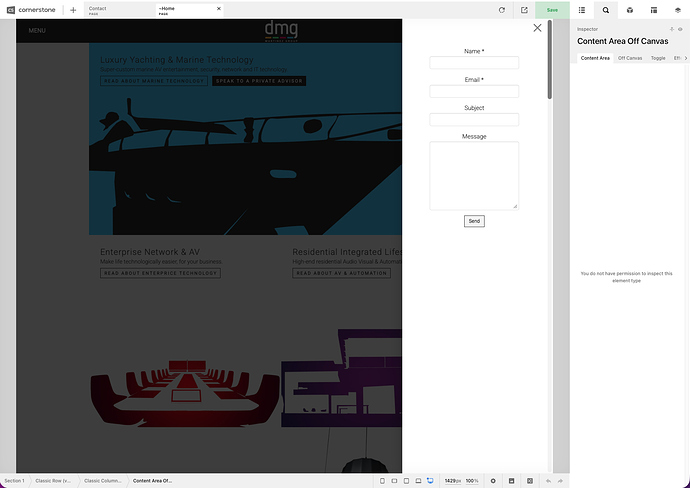The image size is (690, 488).
Task: Show more inspector tabs with chevron
Action: click(x=686, y=58)
